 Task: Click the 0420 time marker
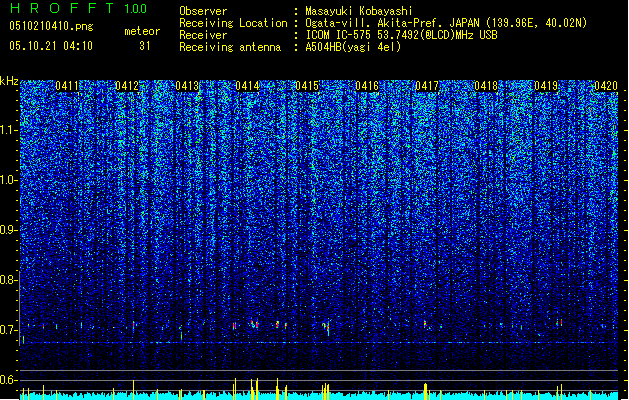click(x=606, y=86)
